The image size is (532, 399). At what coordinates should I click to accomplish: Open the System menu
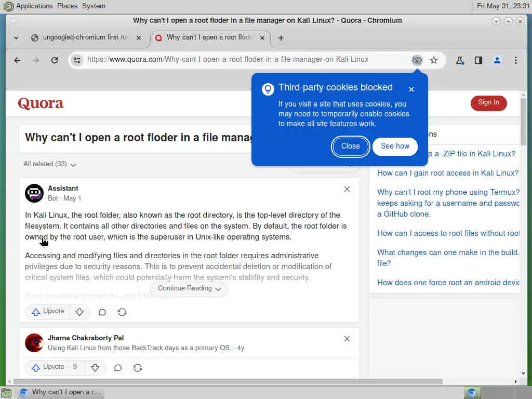click(94, 6)
